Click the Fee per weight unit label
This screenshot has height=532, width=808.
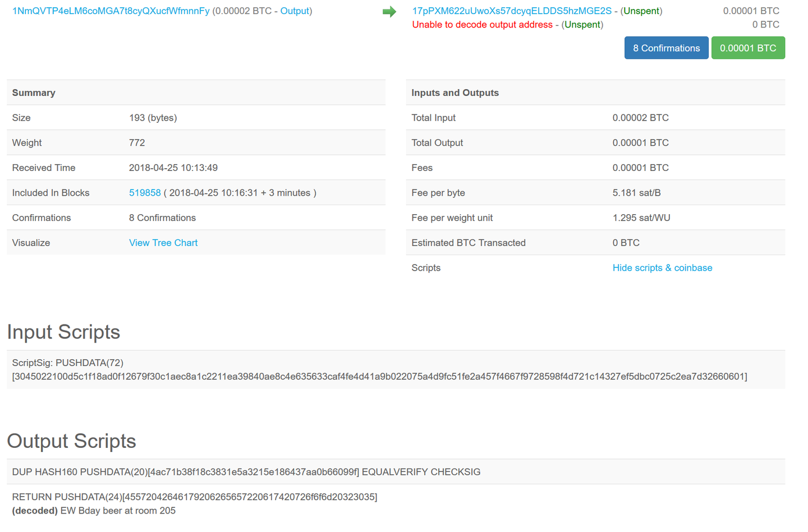click(452, 218)
